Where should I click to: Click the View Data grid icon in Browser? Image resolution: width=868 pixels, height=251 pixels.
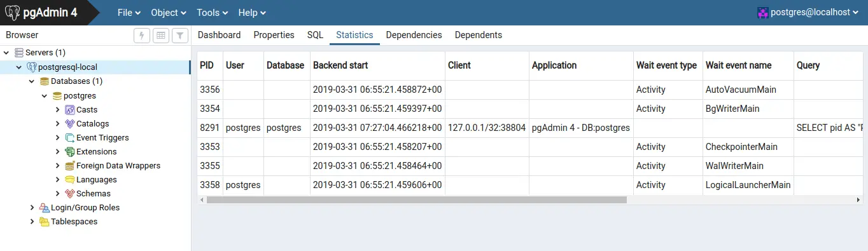[x=161, y=36]
